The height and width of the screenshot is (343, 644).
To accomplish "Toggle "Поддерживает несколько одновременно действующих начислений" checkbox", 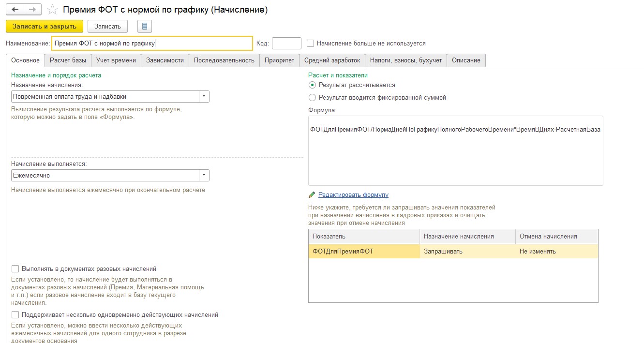I will tap(15, 315).
